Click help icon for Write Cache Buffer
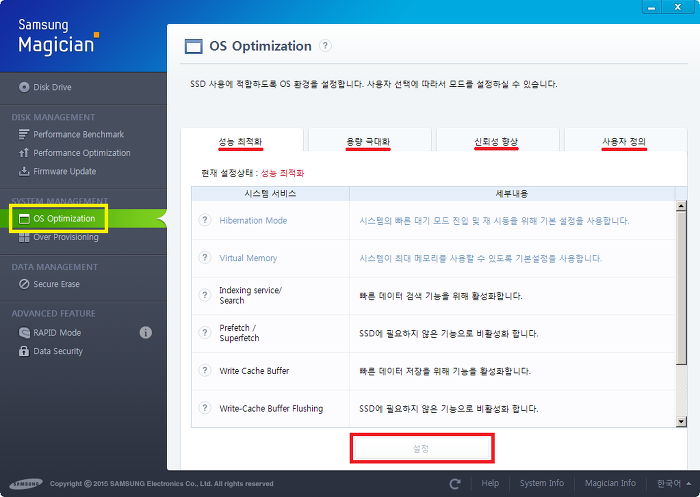 205,370
